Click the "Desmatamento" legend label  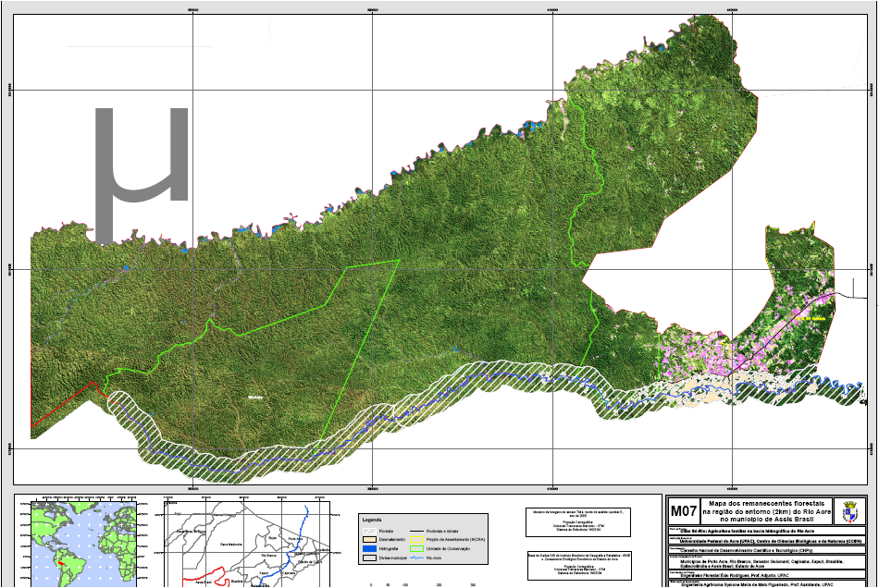click(392, 540)
